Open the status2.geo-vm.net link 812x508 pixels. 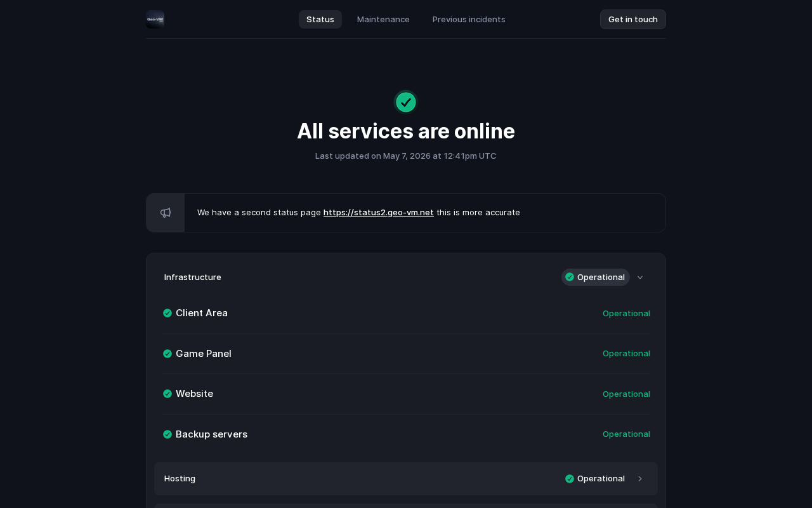click(x=379, y=213)
